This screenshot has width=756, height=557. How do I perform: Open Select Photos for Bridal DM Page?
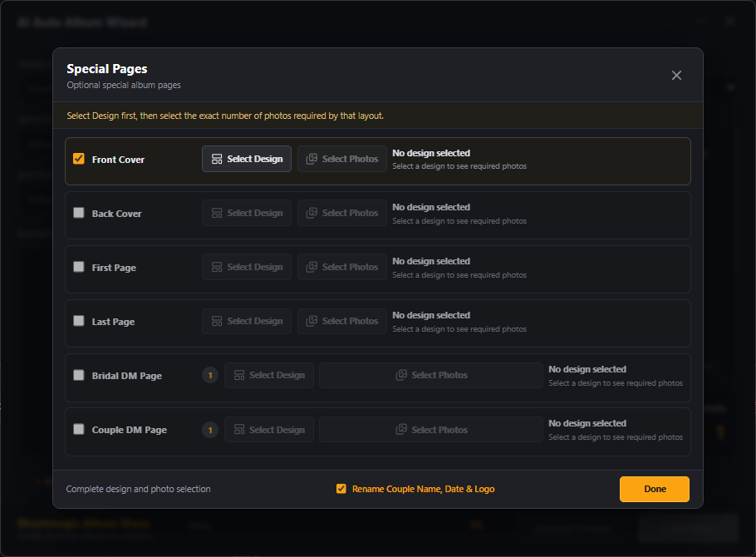[x=431, y=375]
